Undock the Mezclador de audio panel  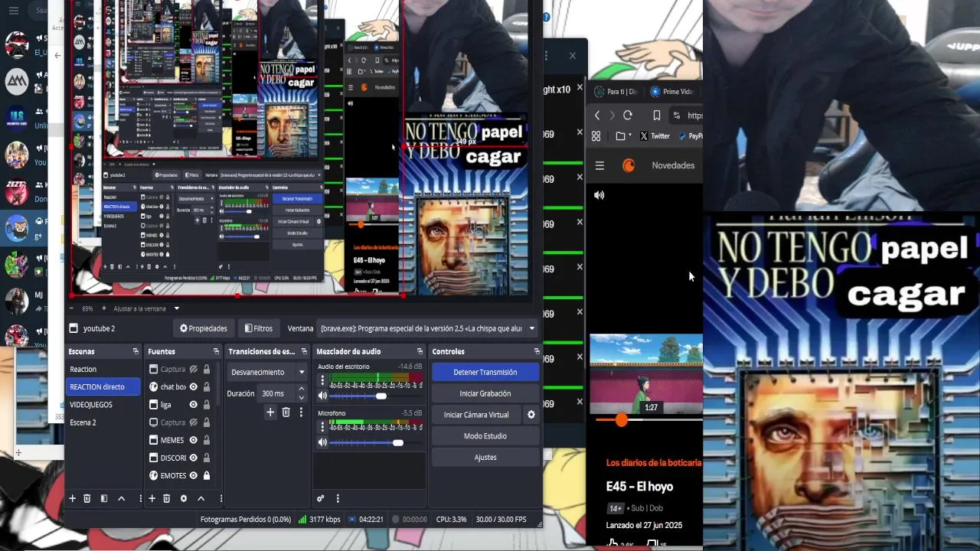[x=420, y=351]
